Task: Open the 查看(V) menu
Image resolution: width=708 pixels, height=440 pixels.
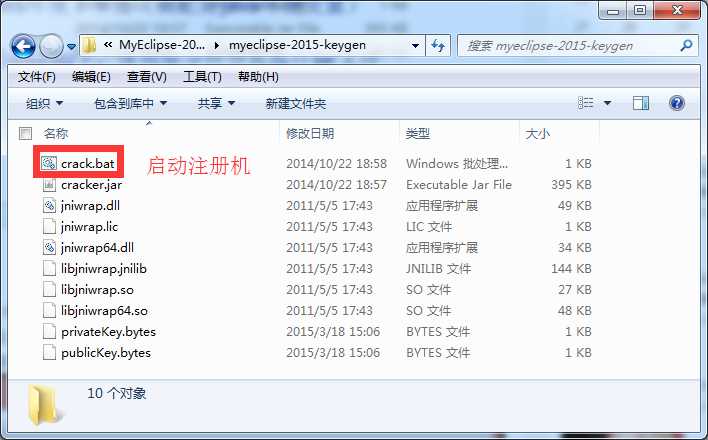Action: click(x=147, y=77)
